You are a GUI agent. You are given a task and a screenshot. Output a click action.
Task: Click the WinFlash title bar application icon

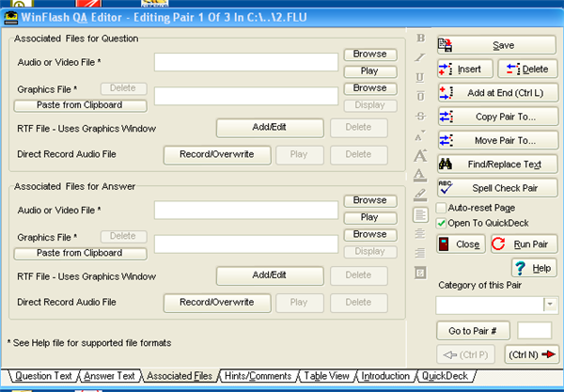(x=10, y=18)
